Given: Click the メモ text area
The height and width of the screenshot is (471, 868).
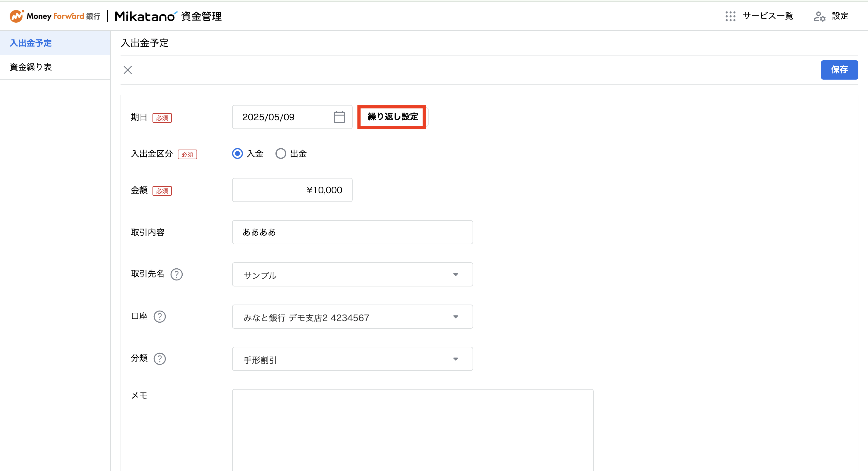Looking at the screenshot, I should tap(413, 430).
